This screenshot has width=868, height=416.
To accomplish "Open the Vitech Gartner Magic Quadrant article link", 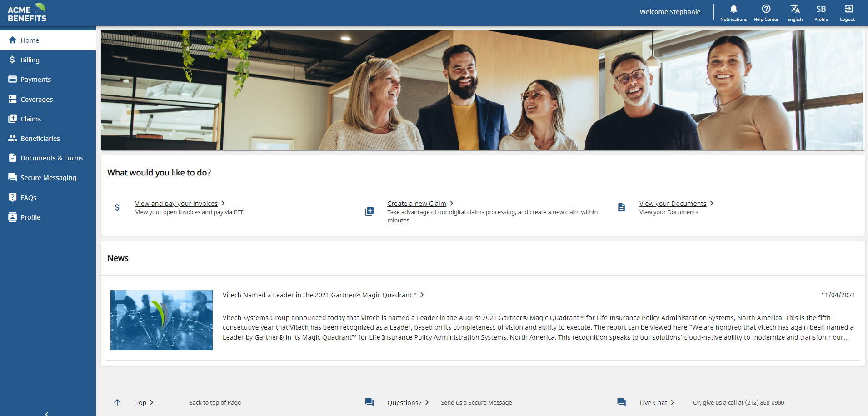I will point(319,295).
